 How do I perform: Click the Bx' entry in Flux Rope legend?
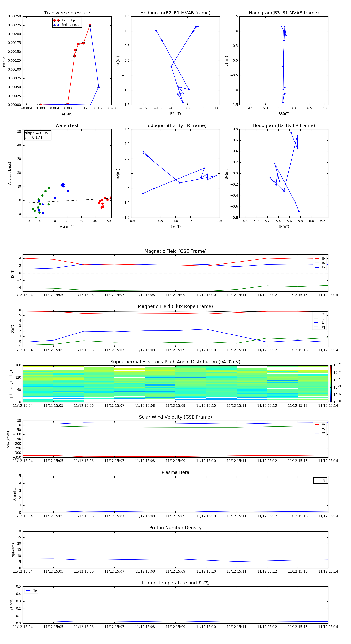click(320, 314)
